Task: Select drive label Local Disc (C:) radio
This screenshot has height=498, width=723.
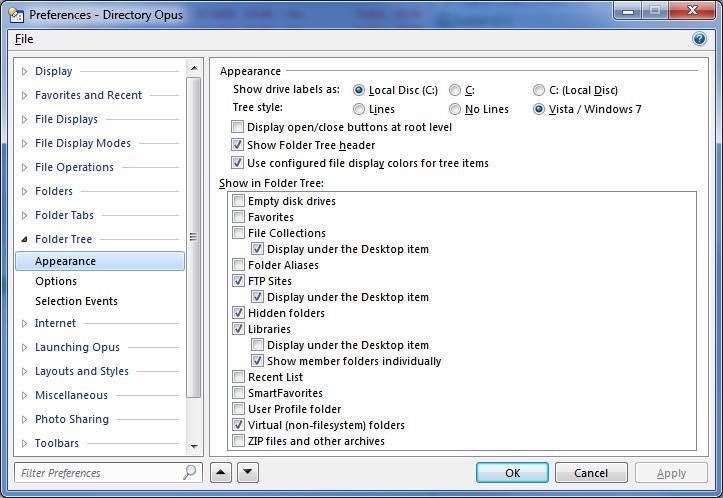Action: pos(359,90)
